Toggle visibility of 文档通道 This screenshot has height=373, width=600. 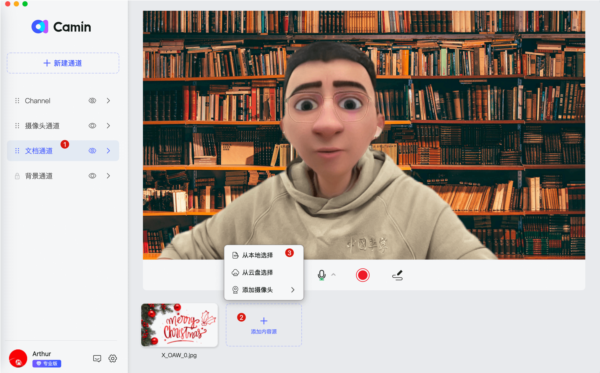(92, 151)
